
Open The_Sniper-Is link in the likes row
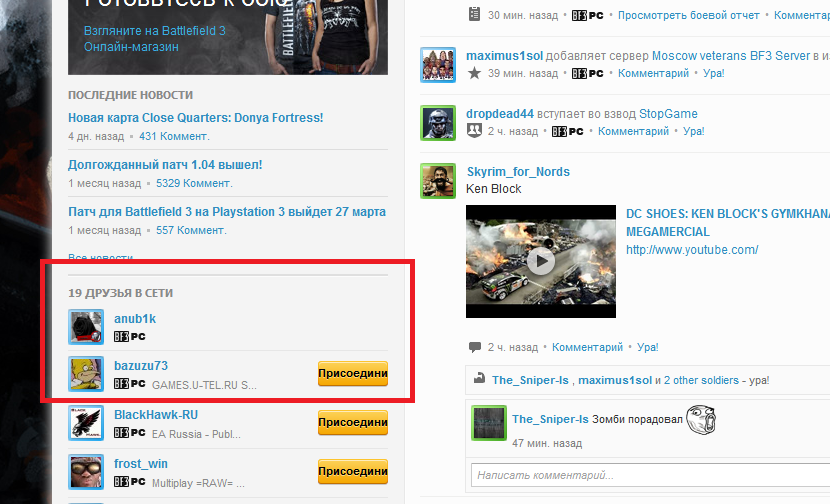pos(530,380)
